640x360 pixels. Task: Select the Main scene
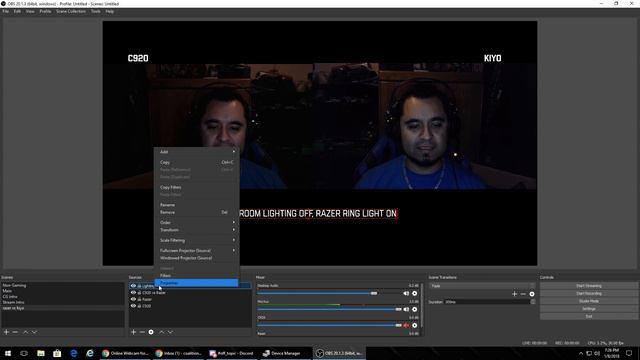click(x=62, y=291)
